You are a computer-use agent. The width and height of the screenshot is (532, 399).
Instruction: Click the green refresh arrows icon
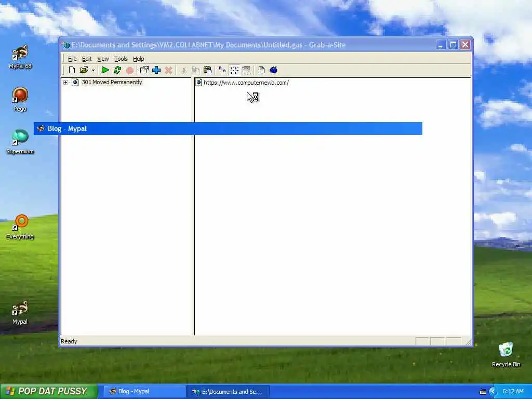click(x=117, y=70)
